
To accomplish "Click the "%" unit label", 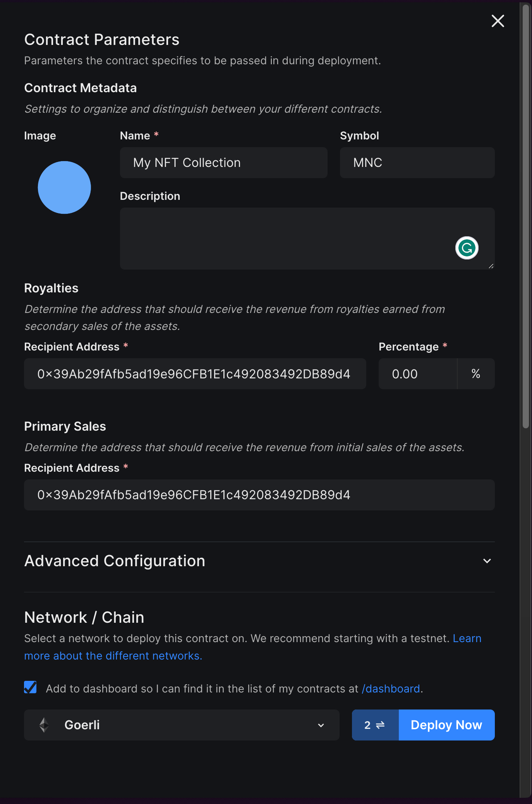I will point(476,374).
